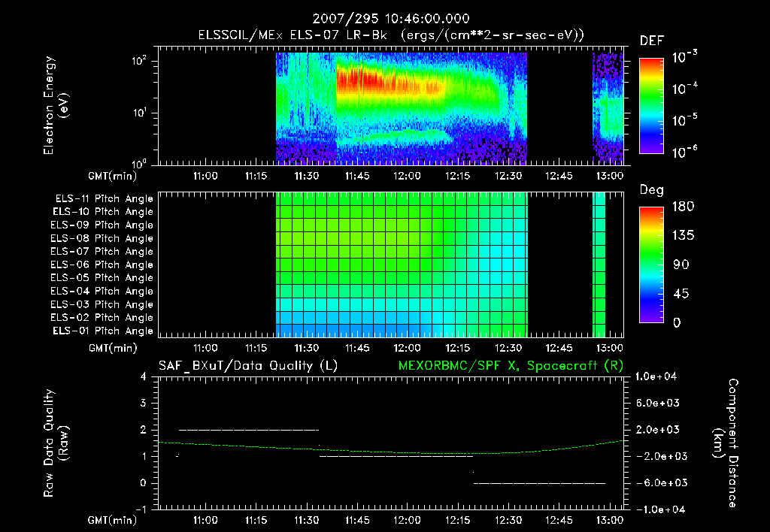Image resolution: width=770 pixels, height=532 pixels.
Task: Click the 2.0e+03 value on the distance axis
Action: tap(658, 430)
